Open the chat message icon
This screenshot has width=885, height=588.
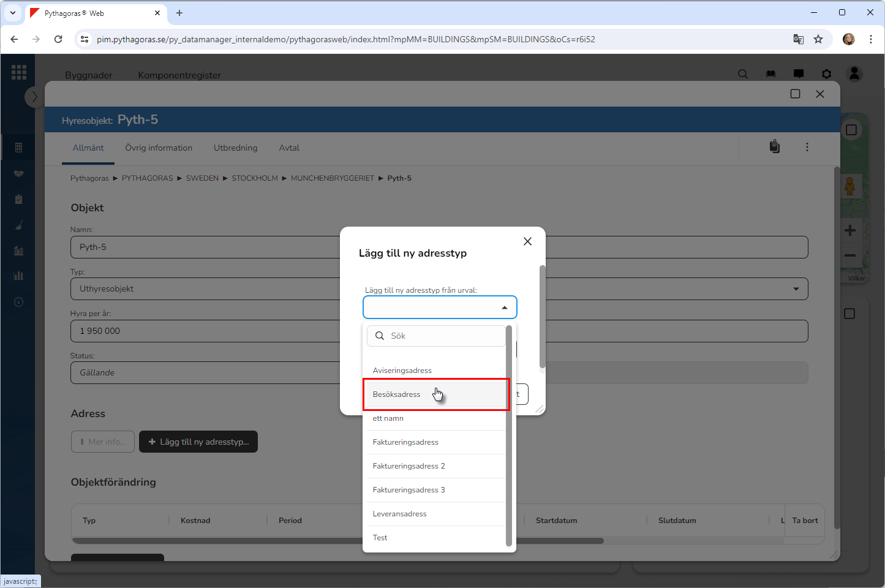799,74
